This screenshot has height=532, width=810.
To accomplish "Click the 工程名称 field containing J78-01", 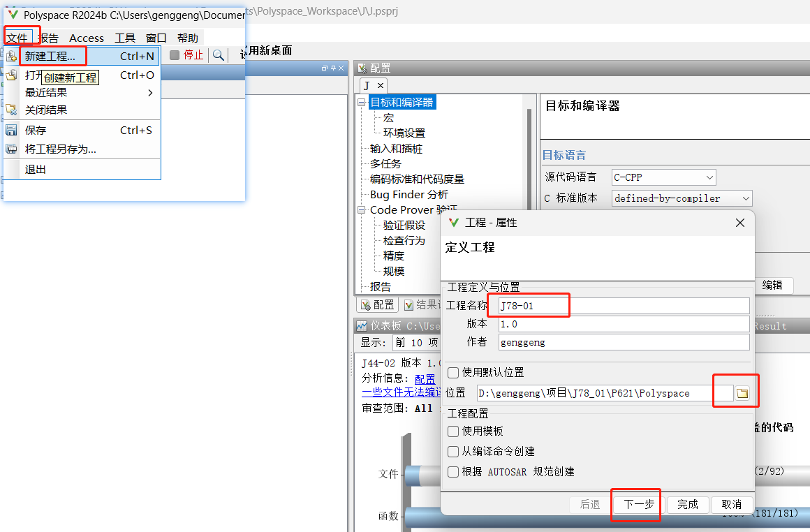I will (x=624, y=306).
